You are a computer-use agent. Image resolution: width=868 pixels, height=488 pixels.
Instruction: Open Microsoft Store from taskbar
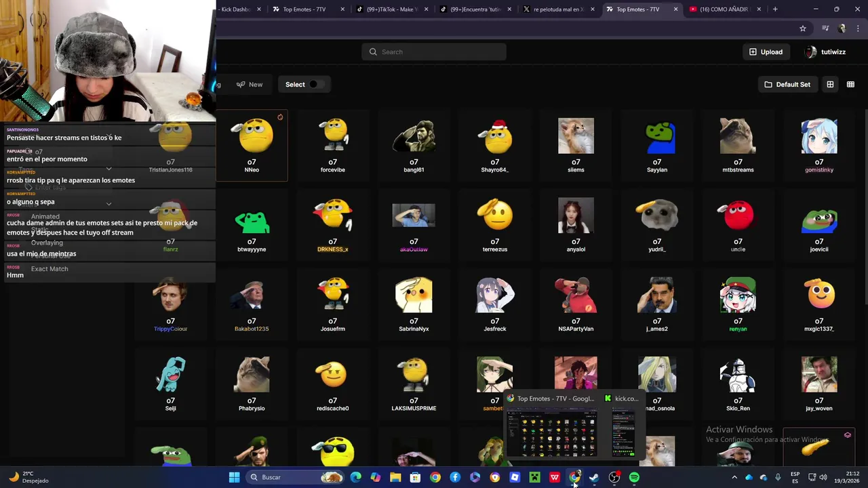[415, 477]
